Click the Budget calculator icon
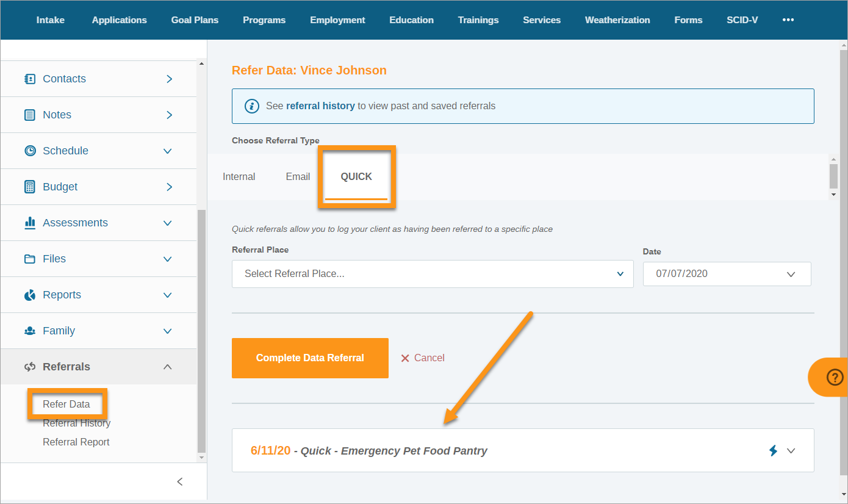 (29, 187)
